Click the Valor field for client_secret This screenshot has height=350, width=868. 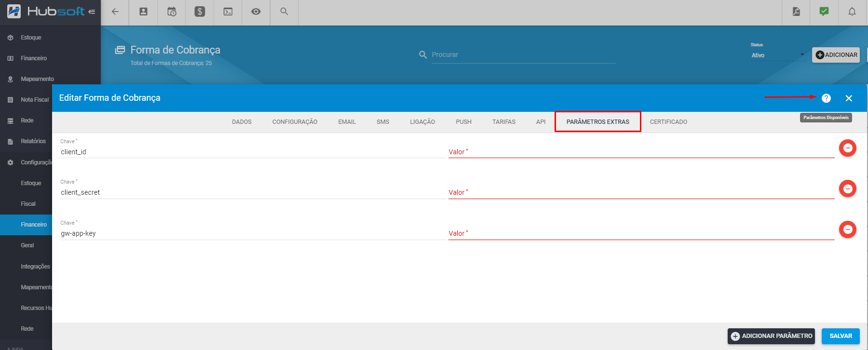click(x=641, y=192)
